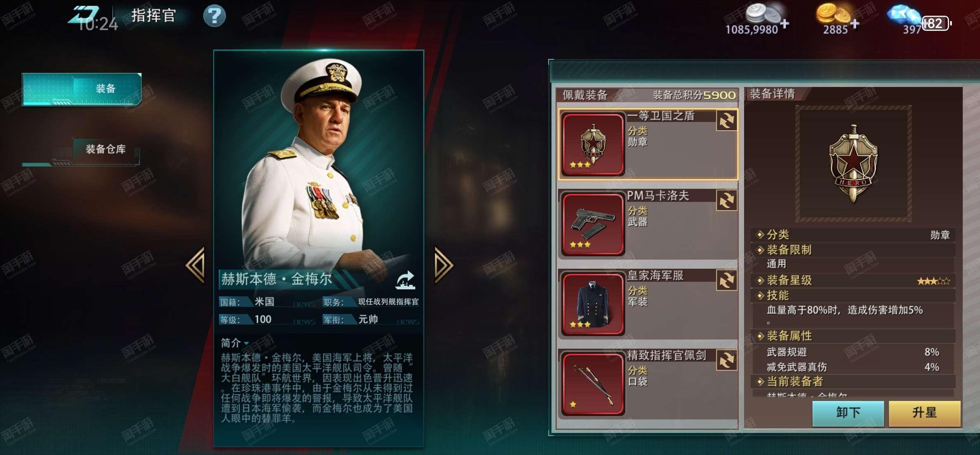The image size is (980, 455).
Task: Swap the 精致指挥官佩剑 pocket equipment
Action: click(726, 361)
